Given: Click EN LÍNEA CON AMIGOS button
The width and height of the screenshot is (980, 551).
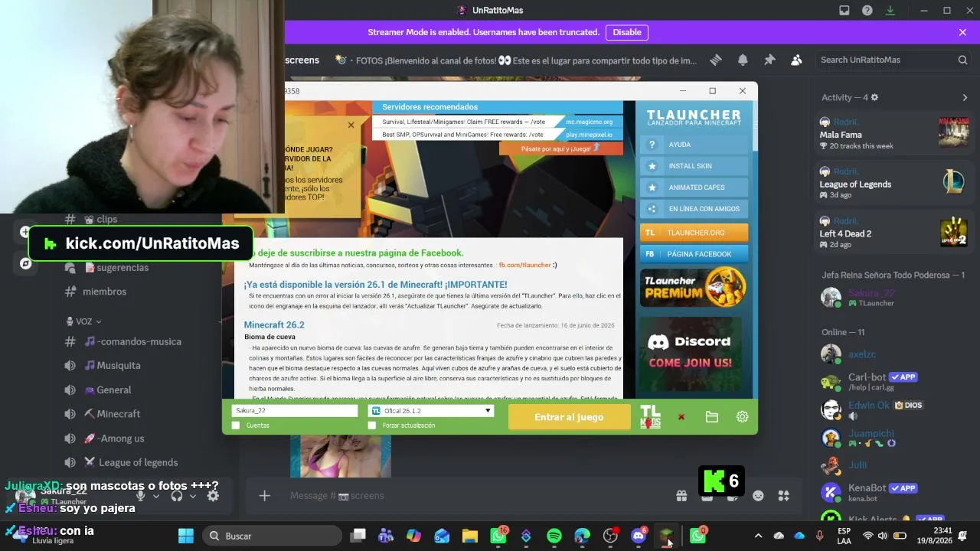Looking at the screenshot, I should pyautogui.click(x=694, y=209).
